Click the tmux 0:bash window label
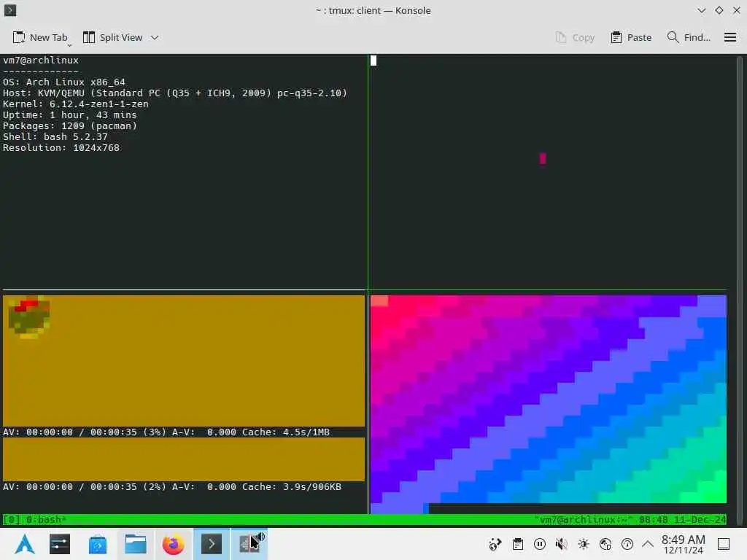The image size is (747, 560). (x=46, y=519)
